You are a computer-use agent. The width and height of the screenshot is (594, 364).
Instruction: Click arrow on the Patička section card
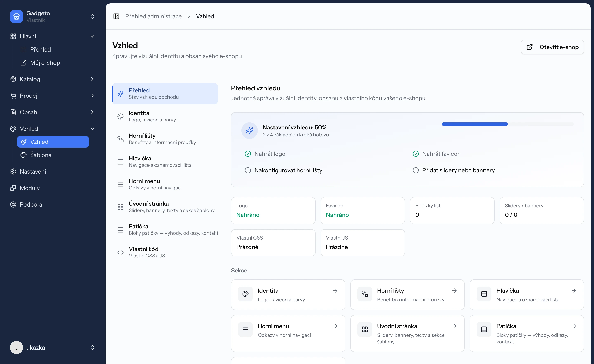(x=574, y=326)
